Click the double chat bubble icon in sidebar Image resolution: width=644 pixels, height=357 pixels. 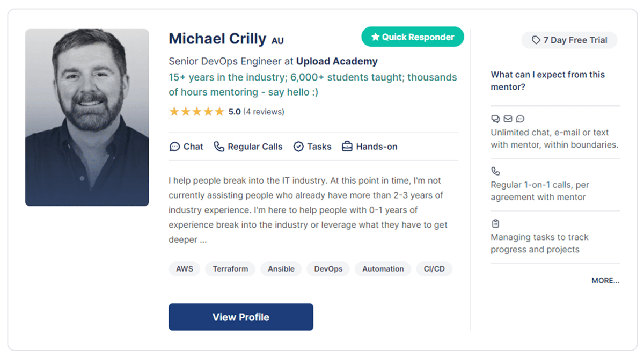[495, 119]
